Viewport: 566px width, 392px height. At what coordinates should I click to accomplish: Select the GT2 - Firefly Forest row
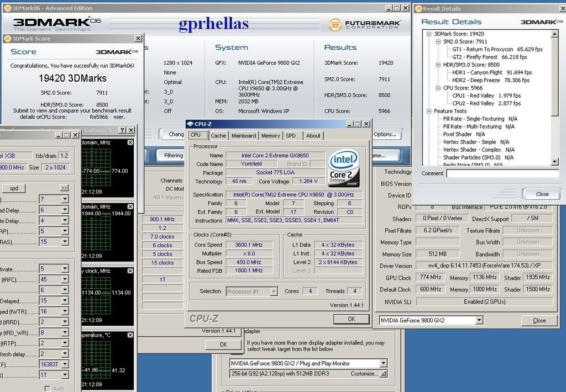[x=490, y=57]
